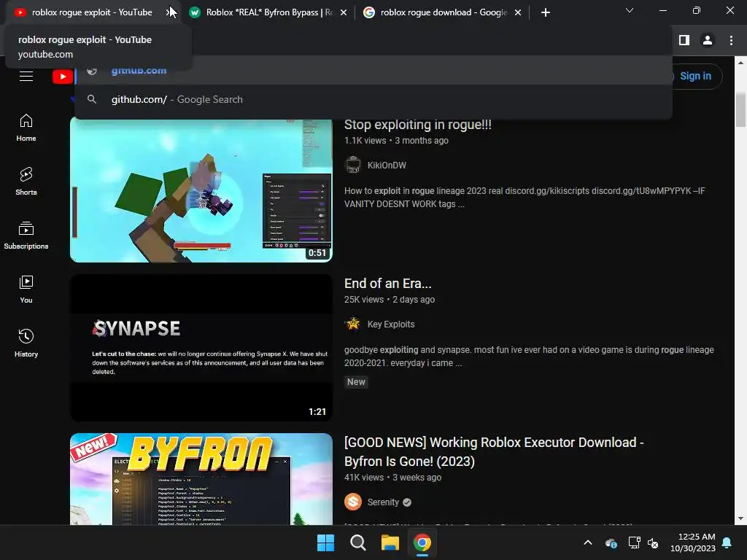Select github.com/ Google Search suggestion
Image resolution: width=747 pixels, height=560 pixels.
373,99
